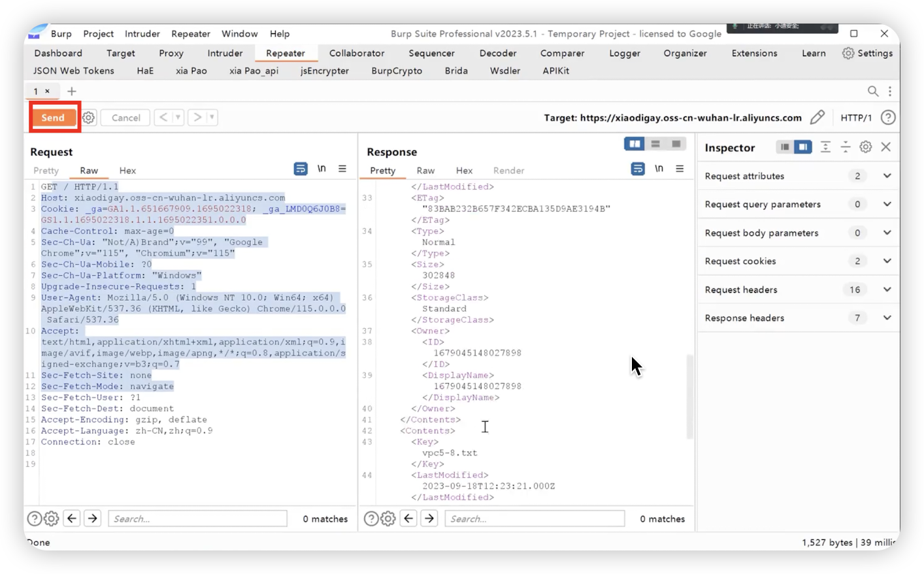Select combined tabbed request/response layout
Image resolution: width=924 pixels, height=574 pixels.
click(x=676, y=144)
